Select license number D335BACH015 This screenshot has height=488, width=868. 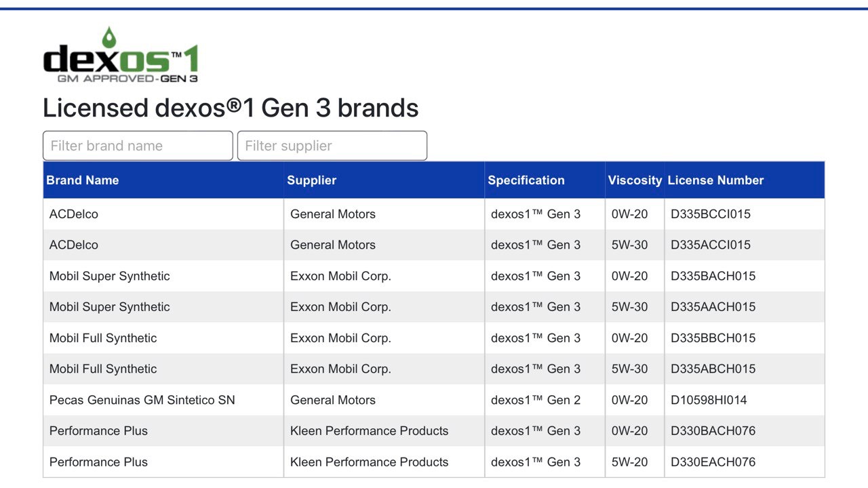coord(713,277)
